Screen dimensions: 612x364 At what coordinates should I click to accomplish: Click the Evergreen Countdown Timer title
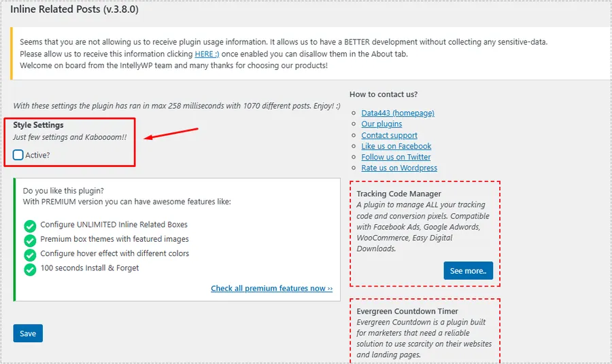[407, 311]
